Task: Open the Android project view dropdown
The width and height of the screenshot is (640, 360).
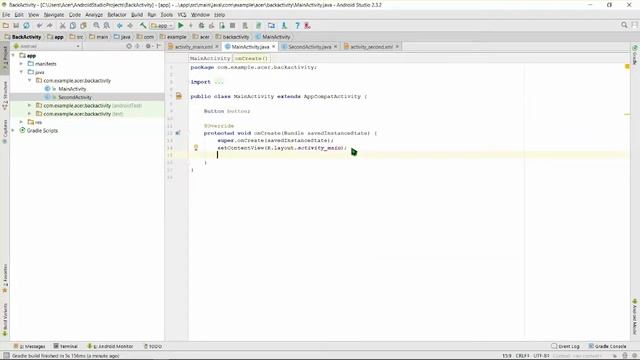Action: [47, 46]
